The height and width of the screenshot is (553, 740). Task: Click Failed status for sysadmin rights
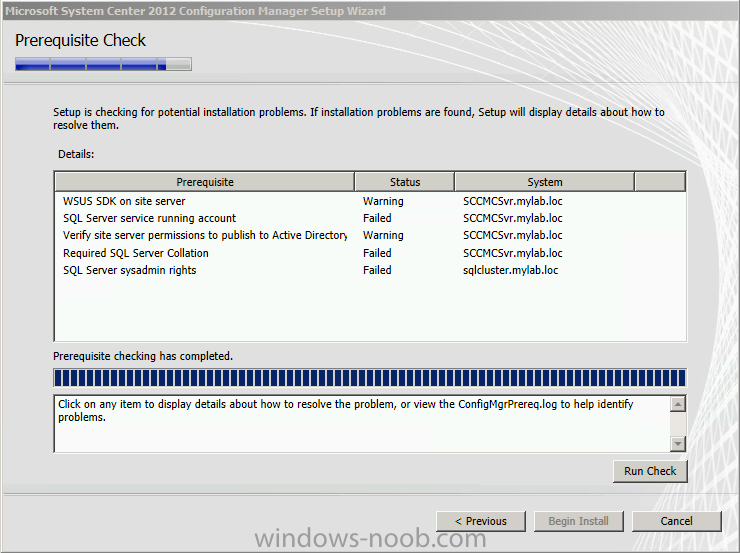(x=377, y=270)
